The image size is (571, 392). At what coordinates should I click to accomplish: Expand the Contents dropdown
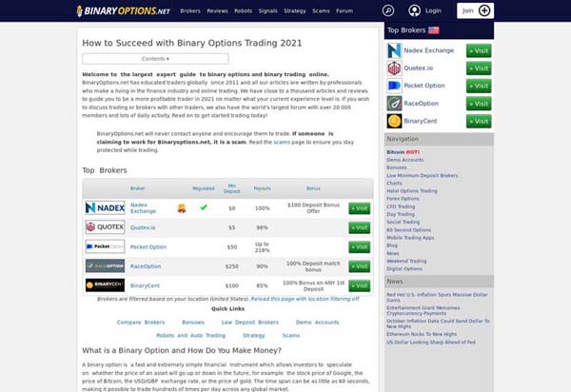point(155,59)
